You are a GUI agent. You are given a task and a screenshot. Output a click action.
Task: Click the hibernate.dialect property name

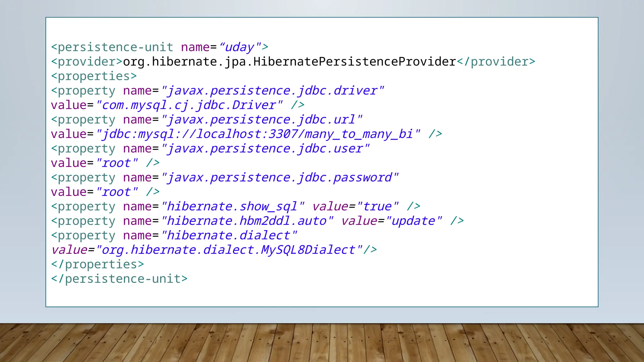pos(229,235)
